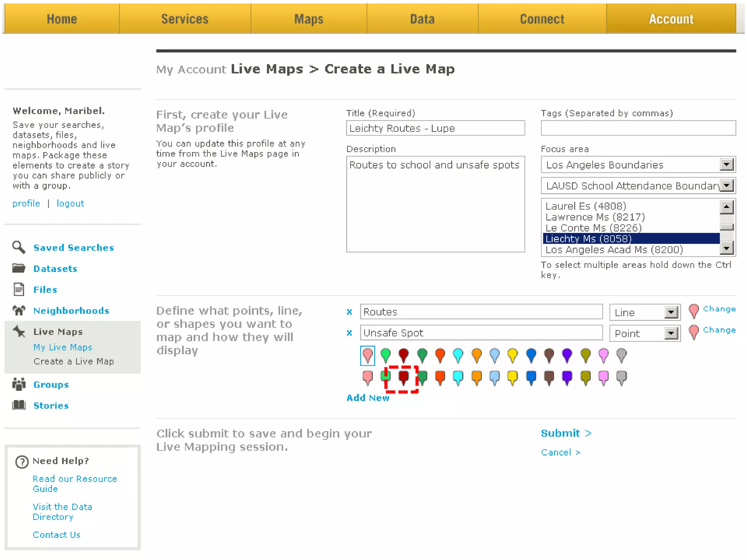Pick the dark green round pin marker

coord(422,355)
